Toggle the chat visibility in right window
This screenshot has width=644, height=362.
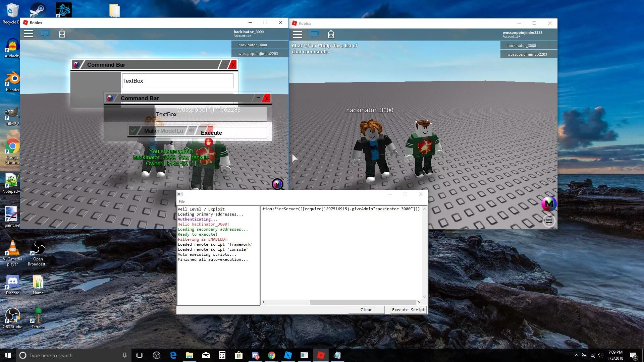pyautogui.click(x=315, y=34)
